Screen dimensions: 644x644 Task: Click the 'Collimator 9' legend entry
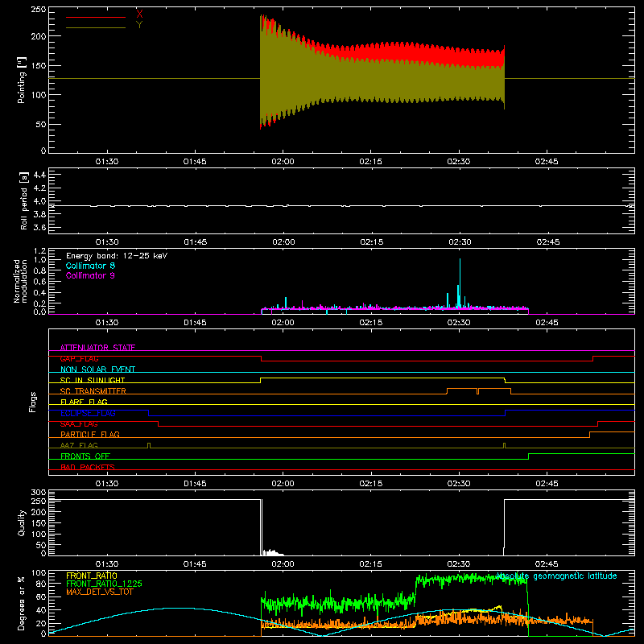pos(90,275)
